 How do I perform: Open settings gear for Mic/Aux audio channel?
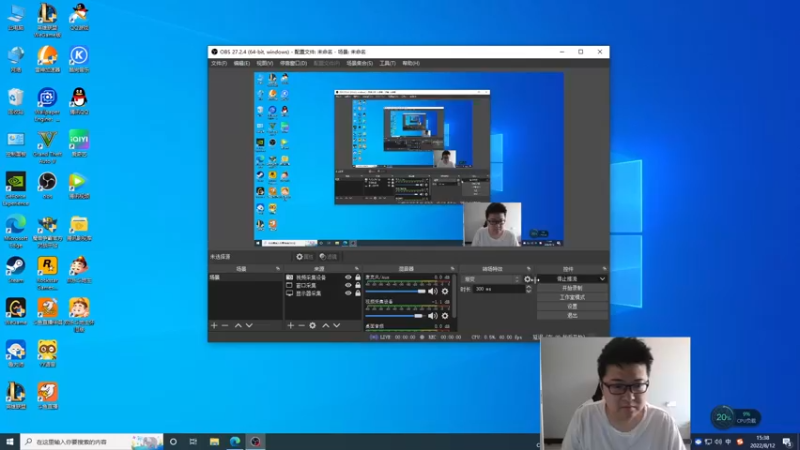pyautogui.click(x=445, y=291)
